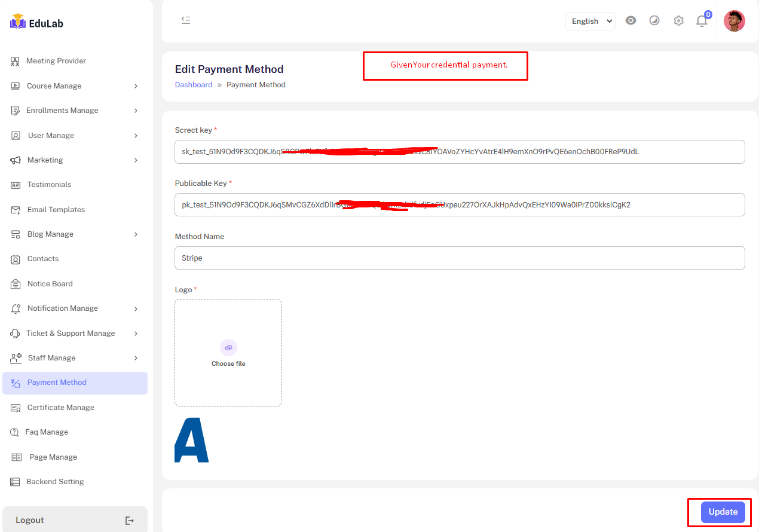Click the EduLab logo
759x532 pixels.
(37, 23)
